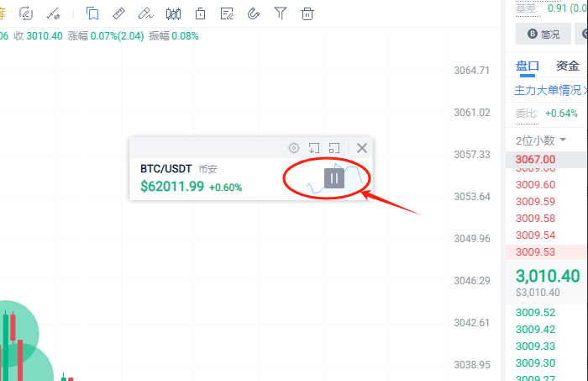This screenshot has height=381, width=588.
Task: Click price axis label 3064.71
Action: pos(472,70)
